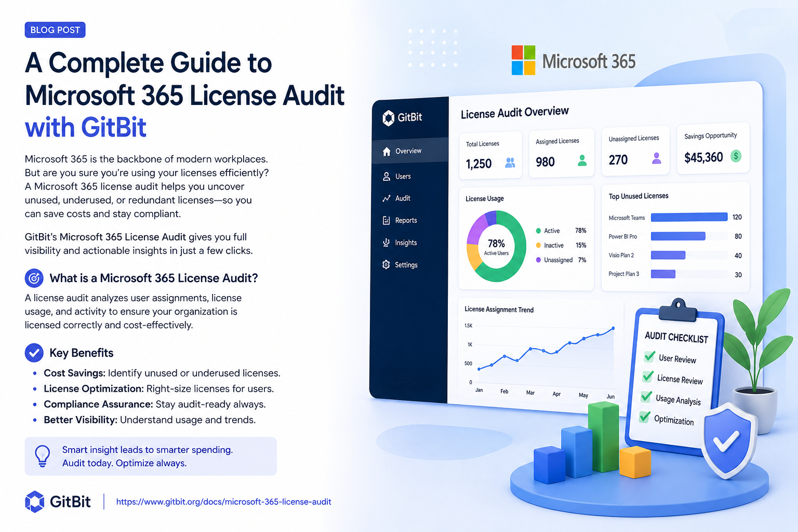The width and height of the screenshot is (798, 532).
Task: Click the Users person icon in the sidebar
Action: click(x=387, y=177)
